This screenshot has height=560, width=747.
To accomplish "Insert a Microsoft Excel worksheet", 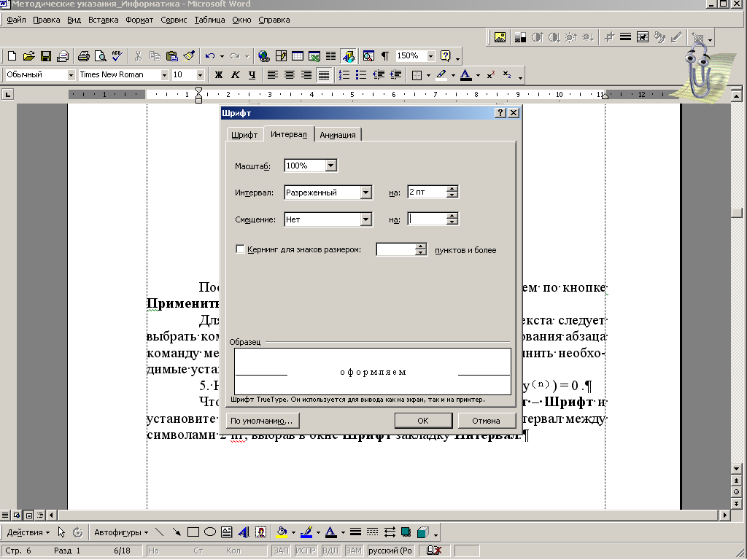I will [314, 56].
